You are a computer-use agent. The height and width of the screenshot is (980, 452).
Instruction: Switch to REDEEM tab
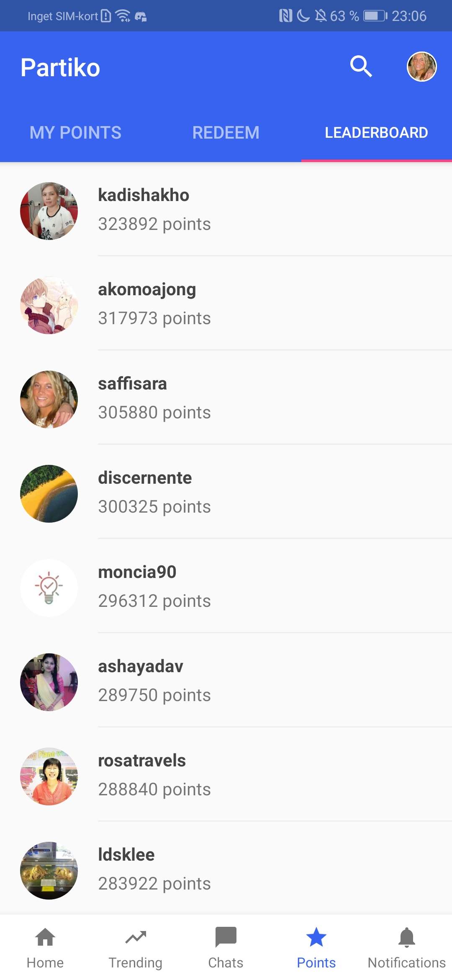pyautogui.click(x=226, y=133)
